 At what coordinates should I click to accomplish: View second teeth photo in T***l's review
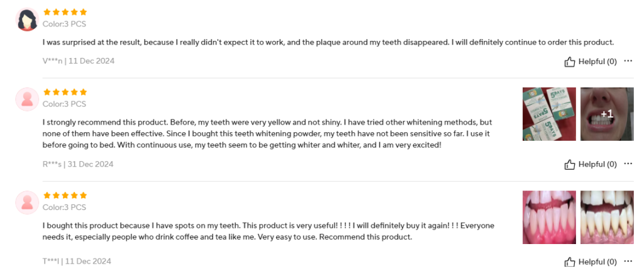pyautogui.click(x=606, y=217)
